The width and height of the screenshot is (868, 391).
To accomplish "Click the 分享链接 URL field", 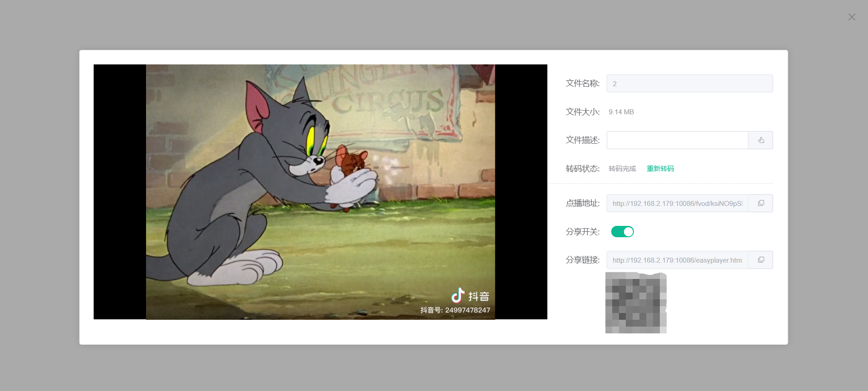I will [x=678, y=260].
